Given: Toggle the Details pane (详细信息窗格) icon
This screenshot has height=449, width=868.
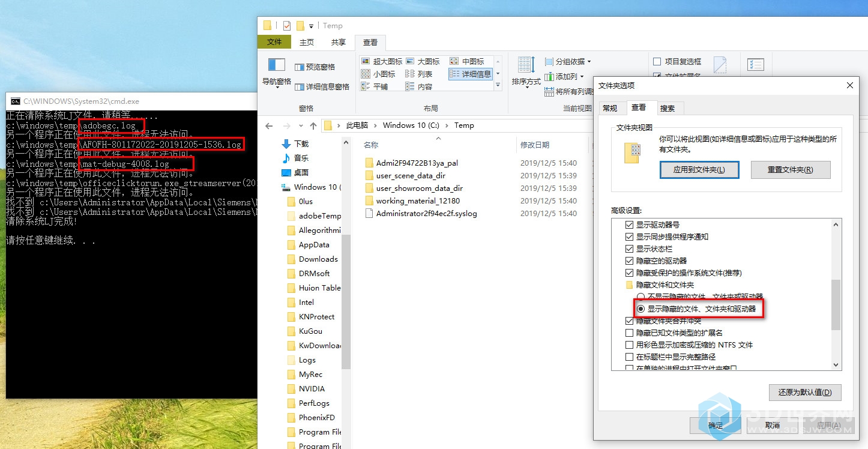Looking at the screenshot, I should pyautogui.click(x=300, y=87).
